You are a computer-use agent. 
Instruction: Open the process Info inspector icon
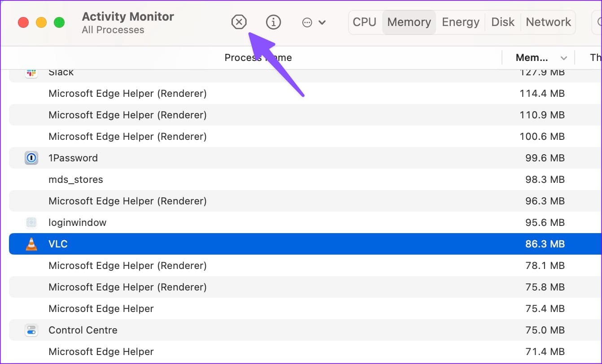point(273,22)
